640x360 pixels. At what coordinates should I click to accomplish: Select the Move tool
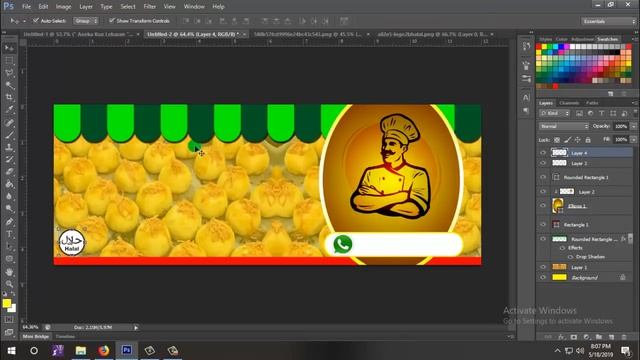(x=9, y=48)
